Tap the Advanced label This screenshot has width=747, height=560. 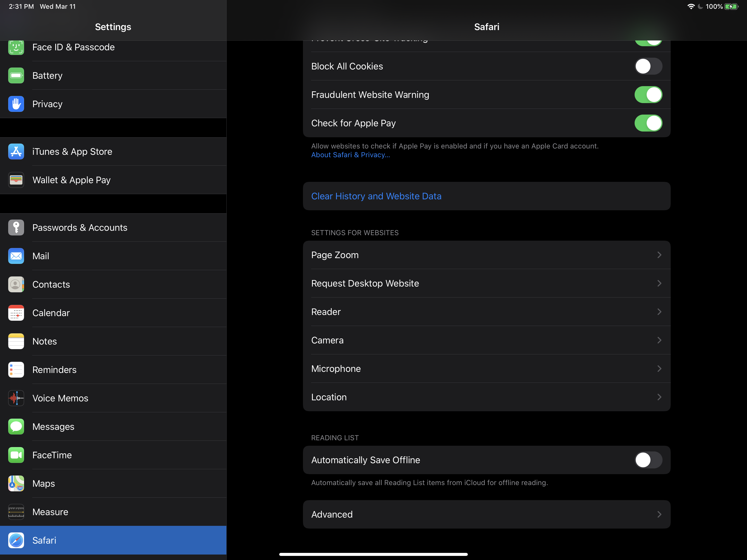click(x=332, y=514)
